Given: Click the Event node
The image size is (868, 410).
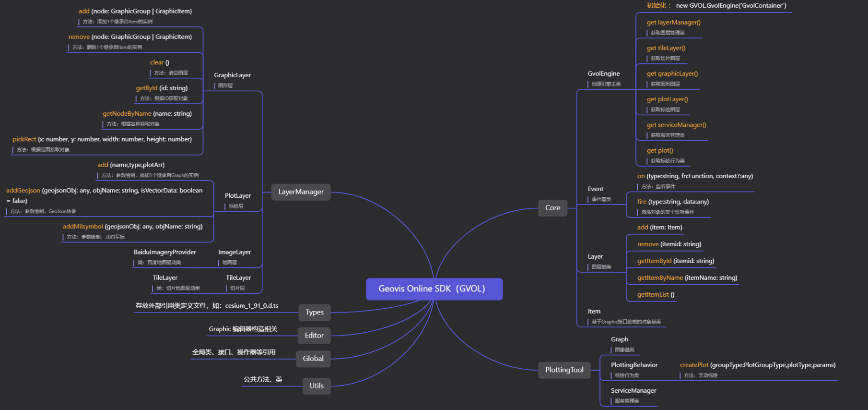Looking at the screenshot, I should (599, 193).
